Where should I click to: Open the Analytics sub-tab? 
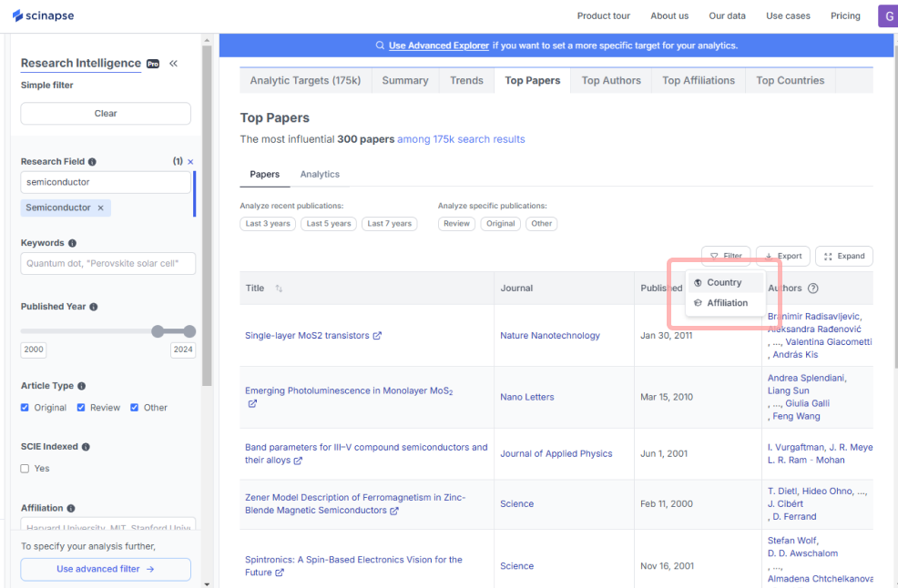point(320,175)
